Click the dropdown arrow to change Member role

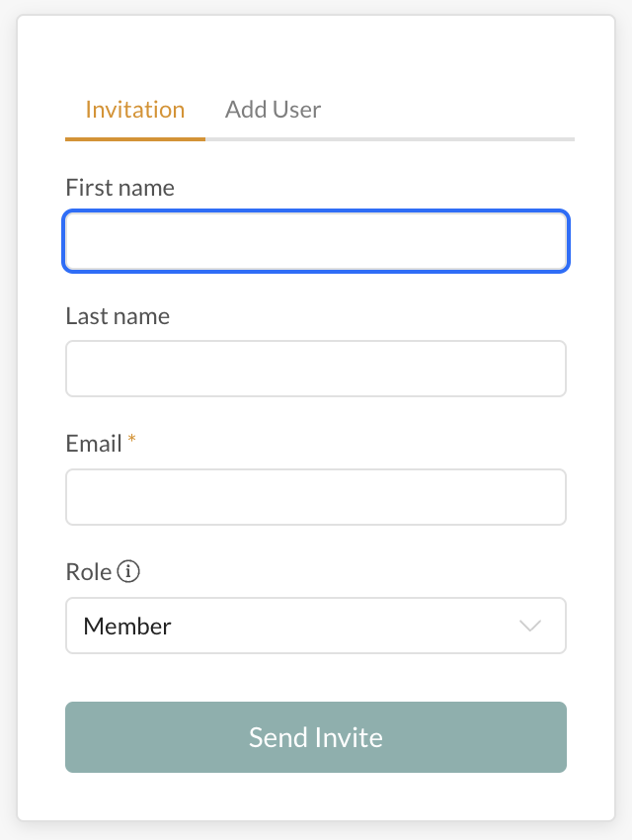530,625
